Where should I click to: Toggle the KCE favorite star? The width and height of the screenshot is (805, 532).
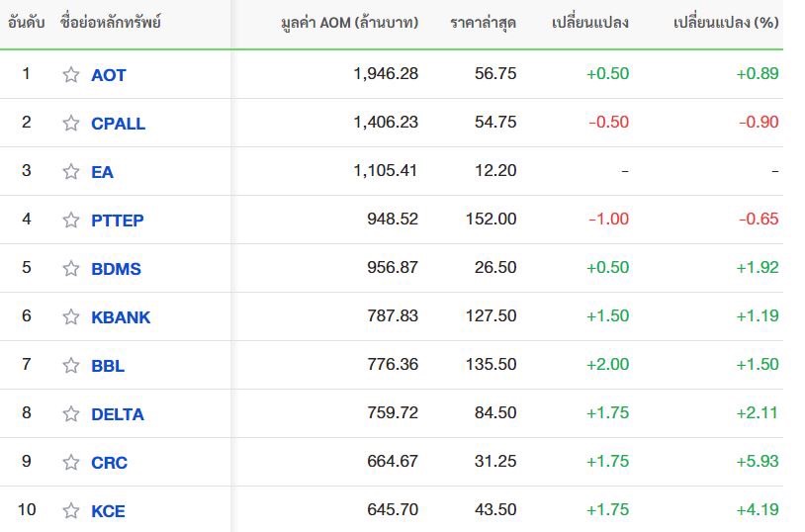coord(71,510)
